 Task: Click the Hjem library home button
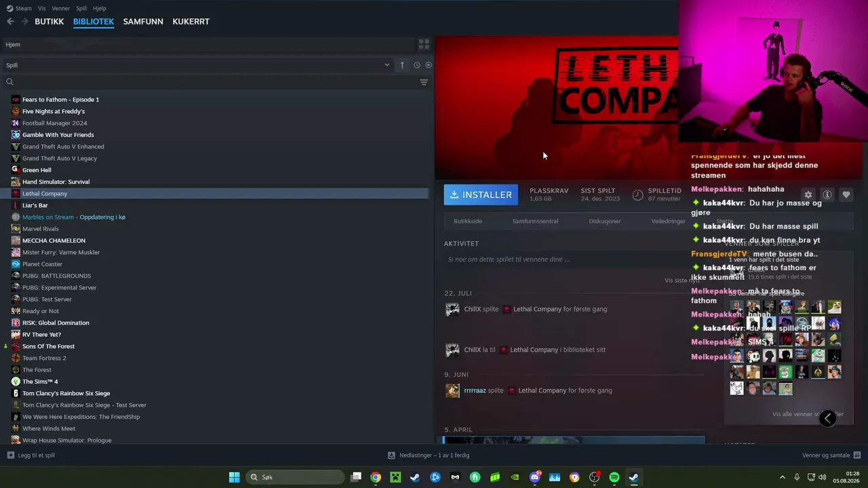13,44
